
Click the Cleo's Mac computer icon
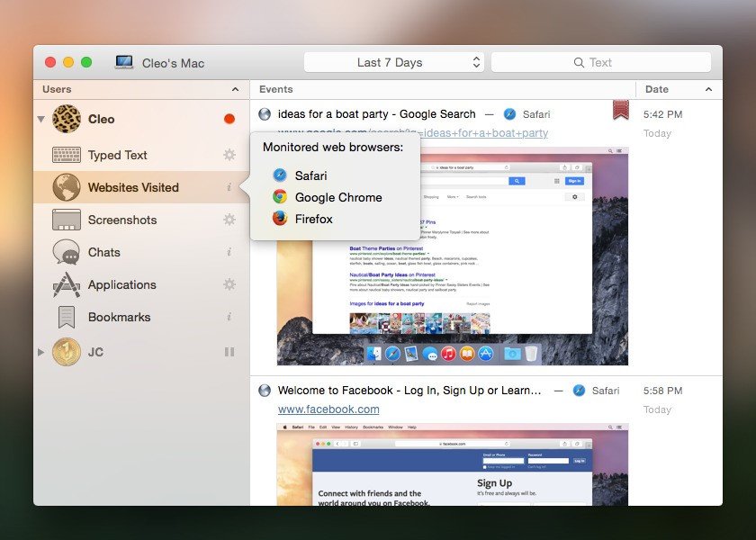pos(124,62)
